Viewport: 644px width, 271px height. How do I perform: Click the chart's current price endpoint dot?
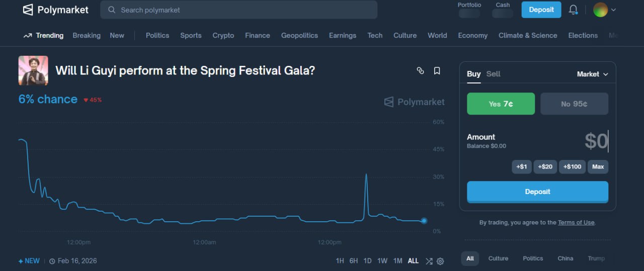click(424, 221)
